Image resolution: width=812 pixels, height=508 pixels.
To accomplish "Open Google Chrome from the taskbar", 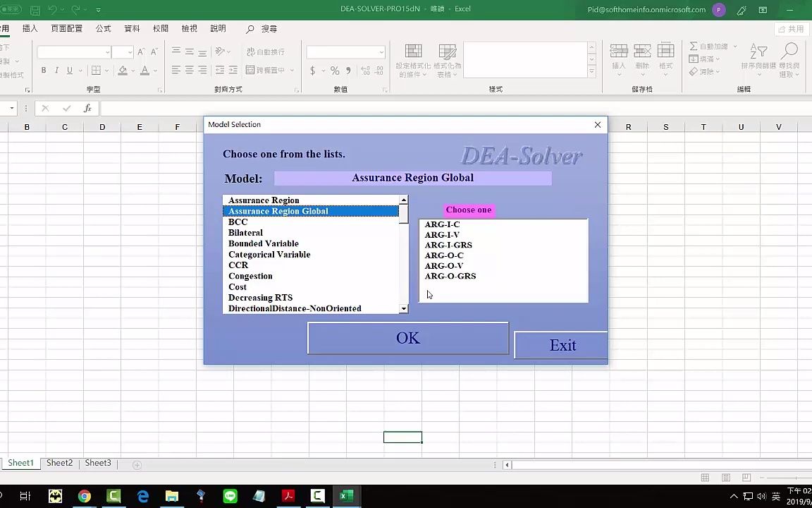I will click(85, 496).
